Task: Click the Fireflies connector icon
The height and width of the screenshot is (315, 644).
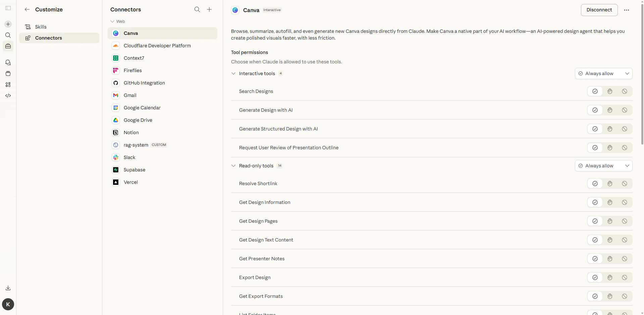Action: click(x=116, y=70)
